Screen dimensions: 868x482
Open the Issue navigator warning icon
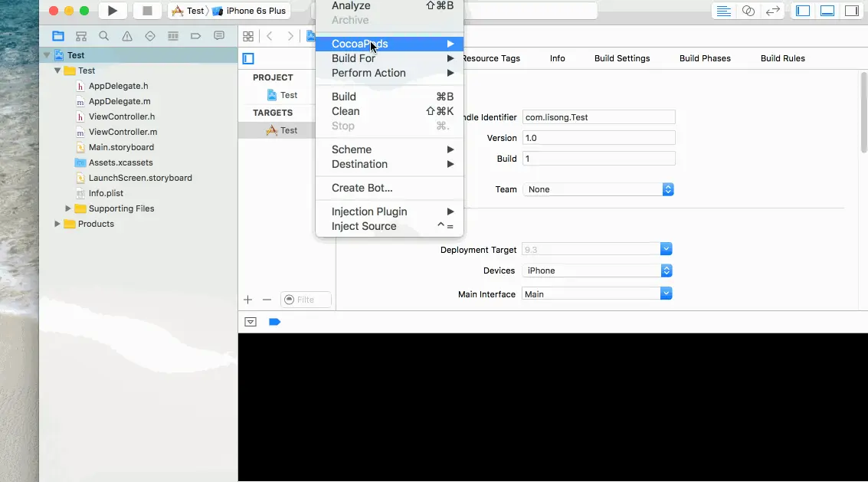tap(126, 36)
